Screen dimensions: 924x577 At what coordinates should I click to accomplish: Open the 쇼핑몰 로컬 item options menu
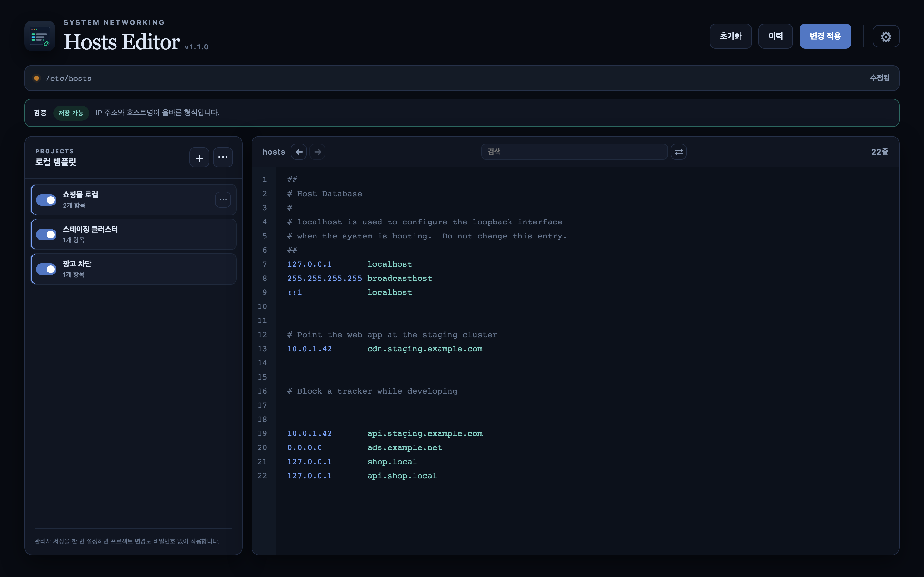[223, 200]
